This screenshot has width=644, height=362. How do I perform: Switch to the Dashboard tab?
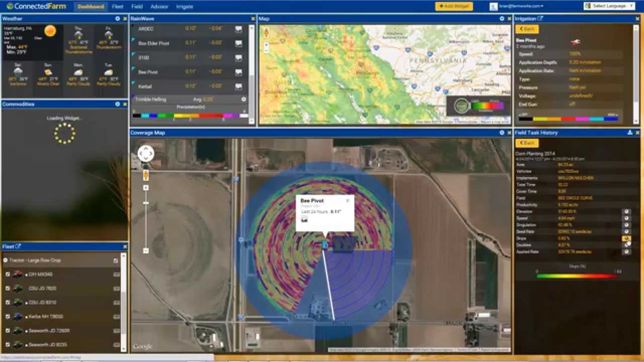(91, 7)
